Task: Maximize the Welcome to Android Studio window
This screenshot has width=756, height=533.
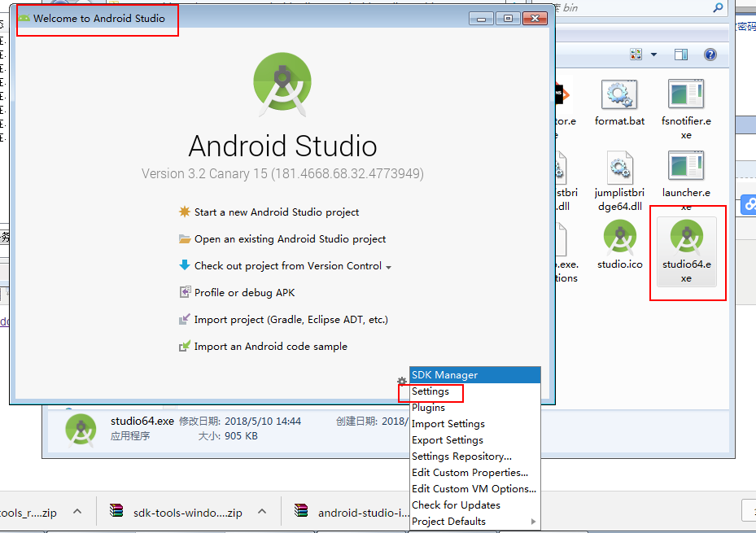Action: (x=508, y=19)
